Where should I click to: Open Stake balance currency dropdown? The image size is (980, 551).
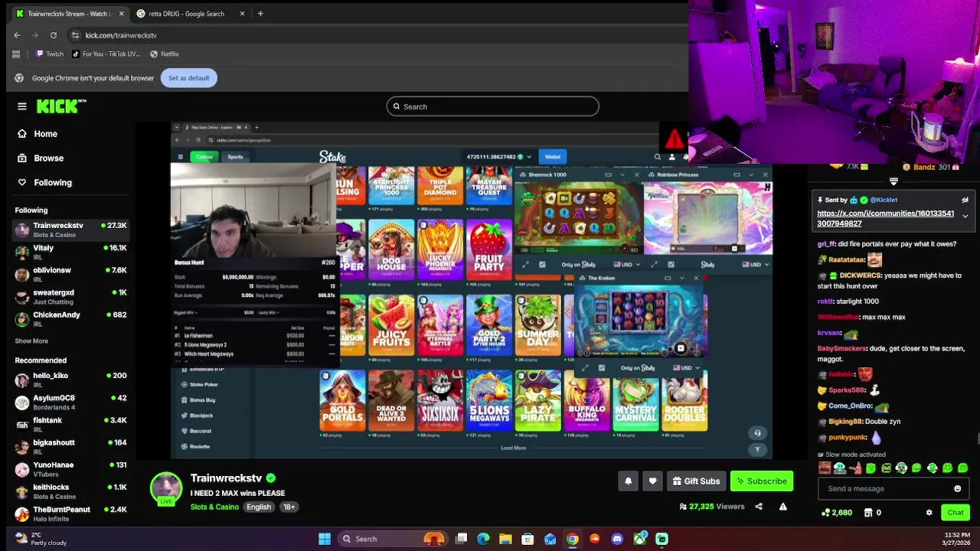(x=528, y=157)
